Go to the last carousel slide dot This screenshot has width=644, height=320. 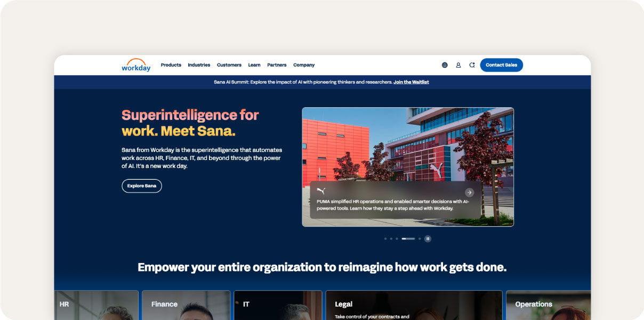tap(420, 239)
